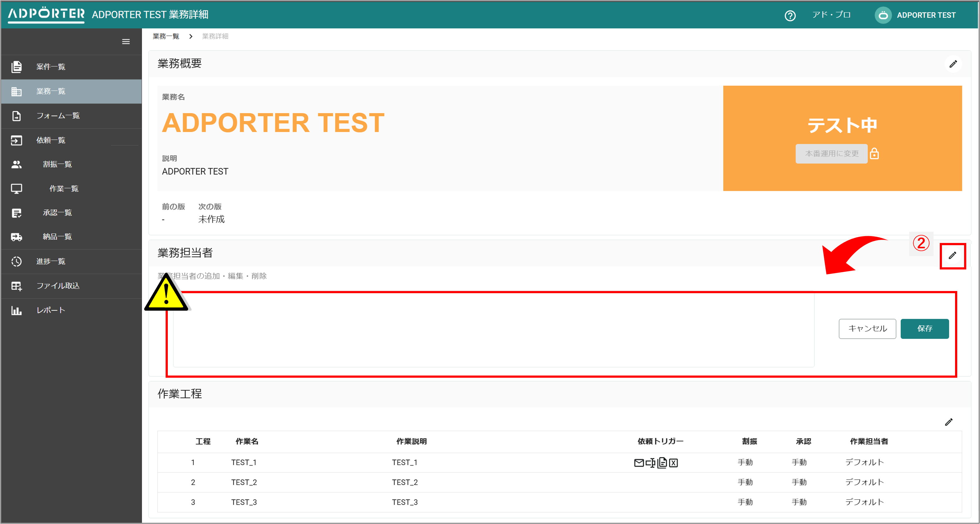Click the フォーム一覧 file icon
Image resolution: width=980 pixels, height=524 pixels.
coord(16,116)
